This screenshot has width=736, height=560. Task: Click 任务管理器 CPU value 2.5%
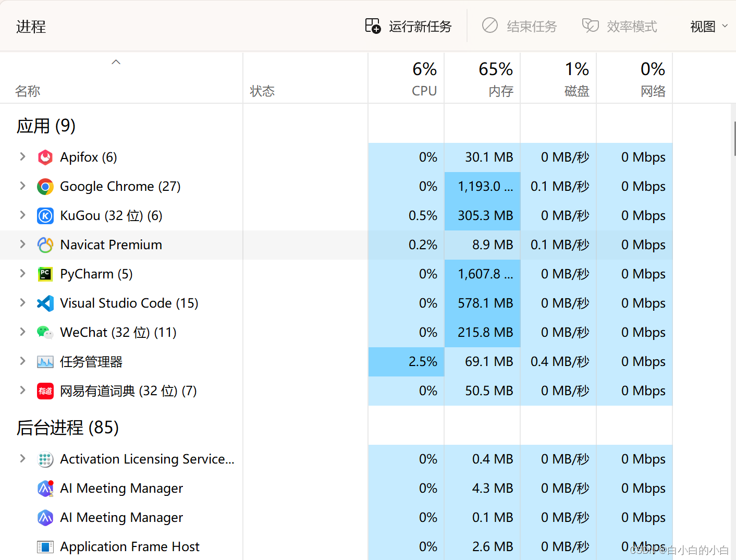[423, 362]
